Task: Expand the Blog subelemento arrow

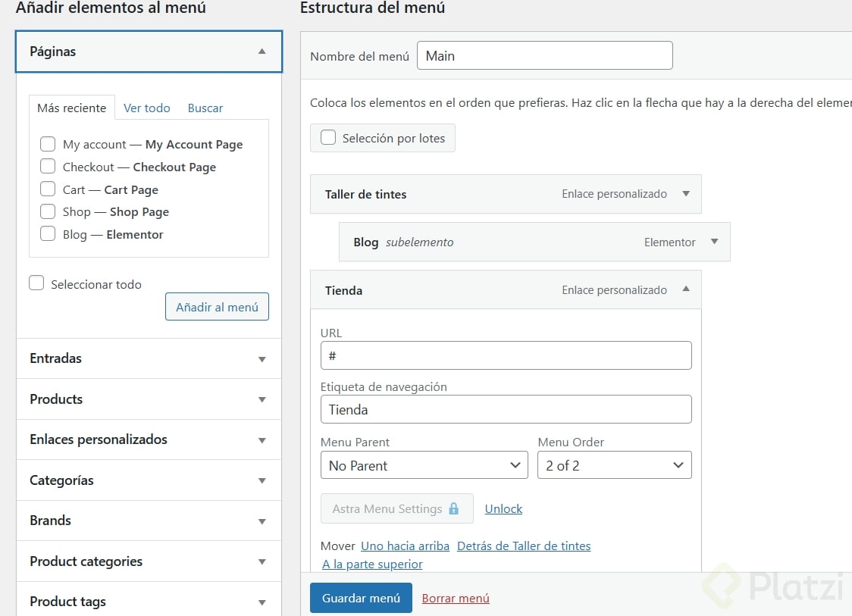Action: tap(714, 242)
